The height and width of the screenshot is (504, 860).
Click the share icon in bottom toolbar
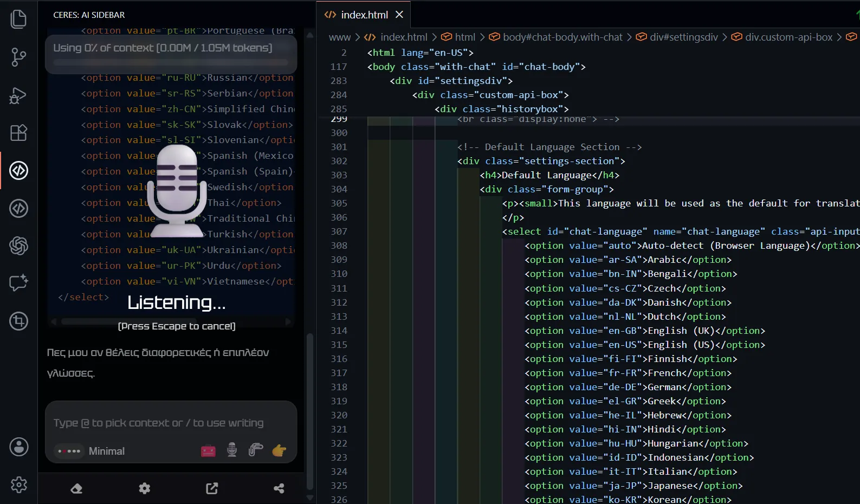pos(279,488)
